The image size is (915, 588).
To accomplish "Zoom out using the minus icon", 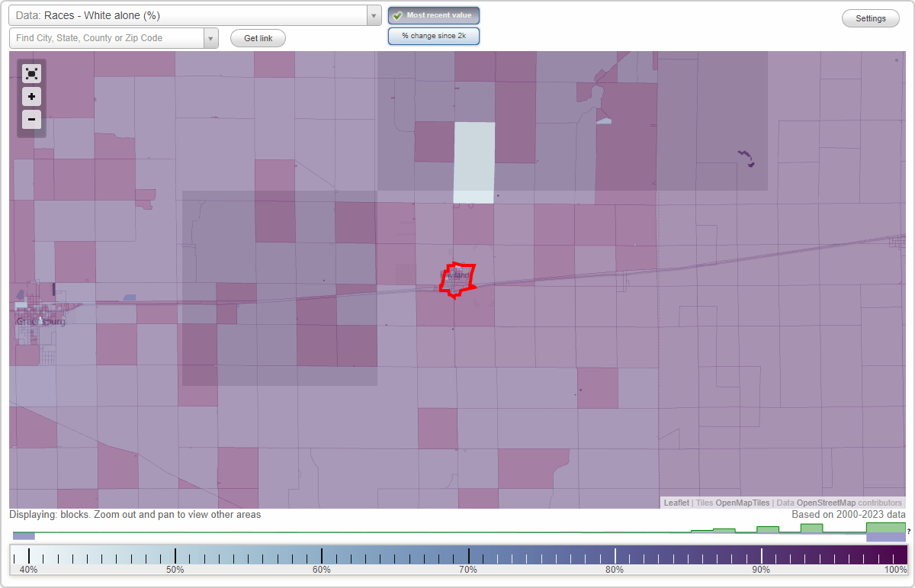I will 31,119.
